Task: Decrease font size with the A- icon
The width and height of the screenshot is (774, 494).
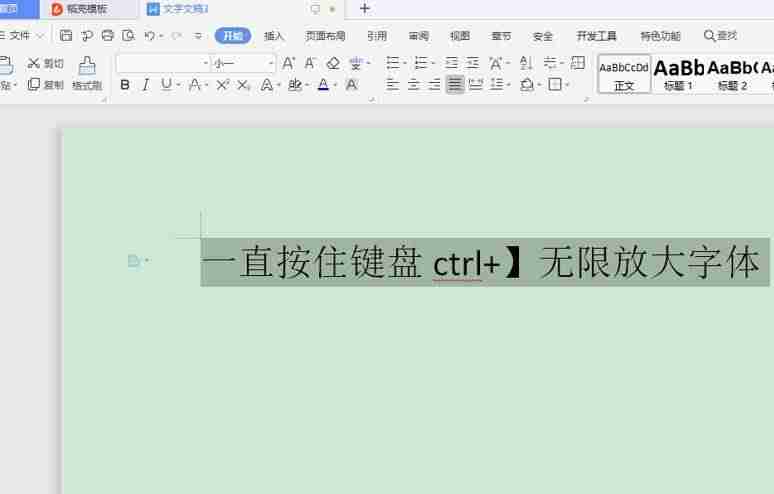Action: click(x=310, y=63)
